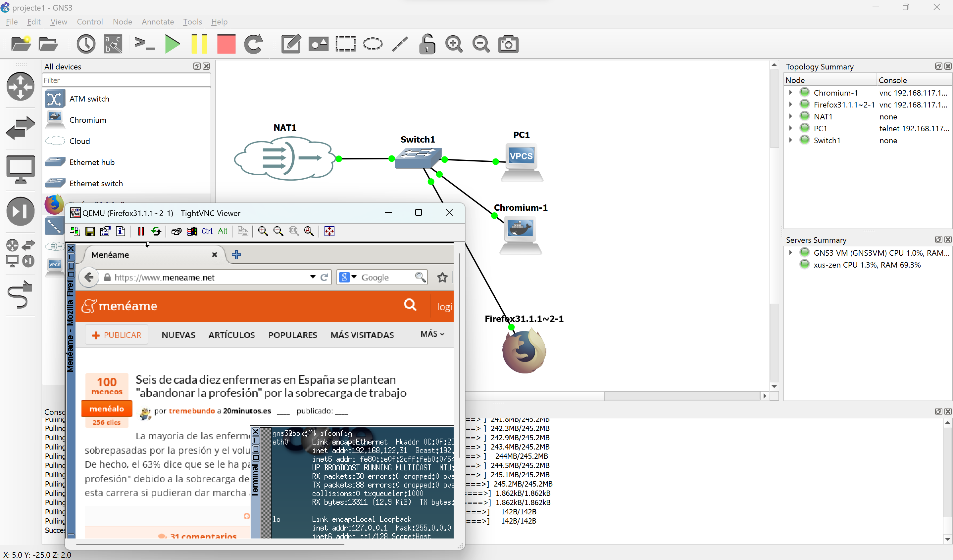Toggle pause in TightVNC viewer toolbar
The width and height of the screenshot is (953, 560).
point(141,231)
